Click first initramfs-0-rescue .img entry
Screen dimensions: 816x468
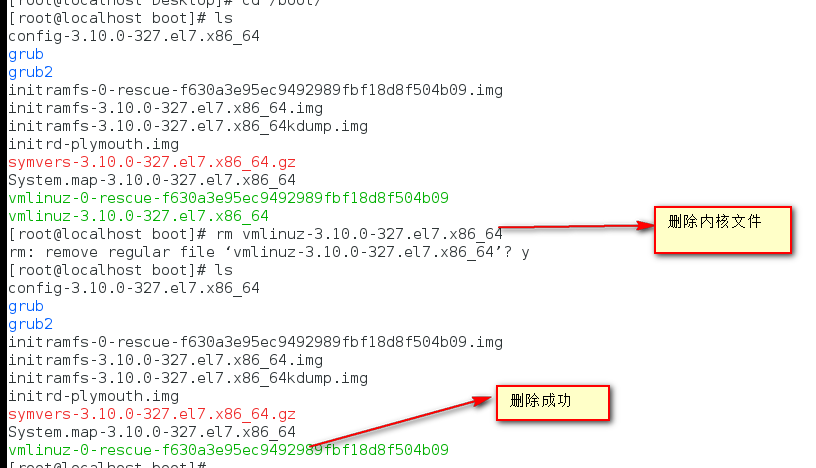coord(256,91)
